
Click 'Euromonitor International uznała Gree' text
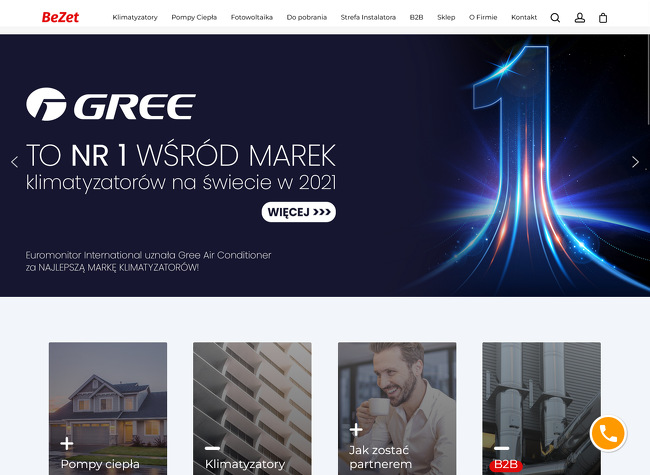pyautogui.click(x=114, y=255)
